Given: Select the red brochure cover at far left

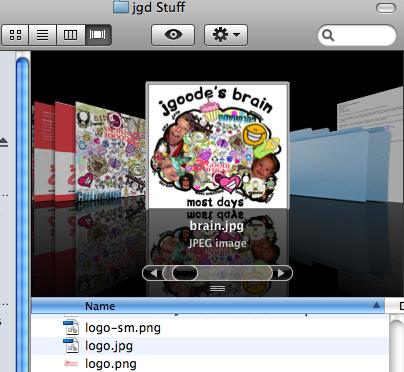Looking at the screenshot, I should coord(45,152).
